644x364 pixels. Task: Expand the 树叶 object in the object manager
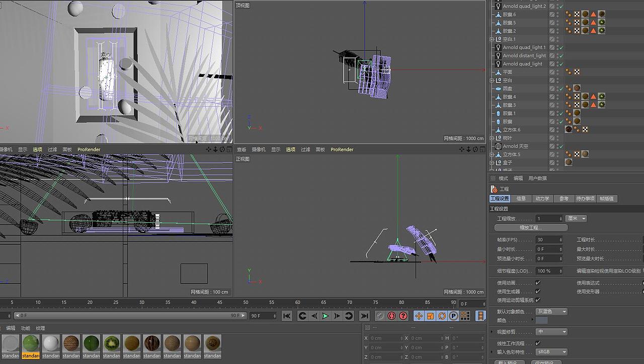492,138
